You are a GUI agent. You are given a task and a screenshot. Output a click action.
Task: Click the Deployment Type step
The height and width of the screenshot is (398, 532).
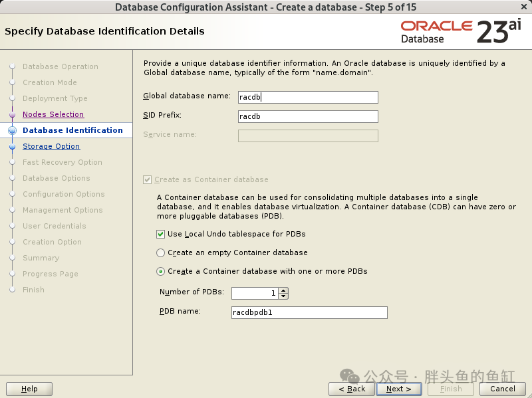click(55, 98)
